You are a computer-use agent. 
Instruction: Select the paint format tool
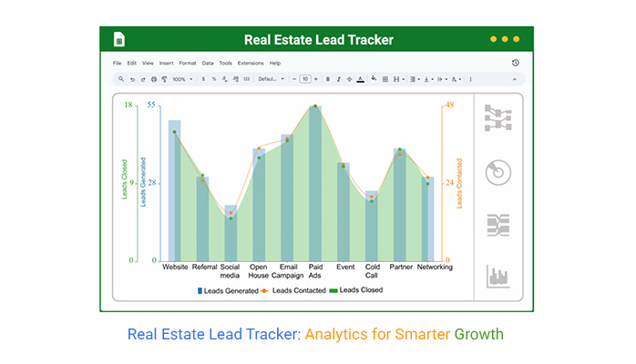click(163, 79)
